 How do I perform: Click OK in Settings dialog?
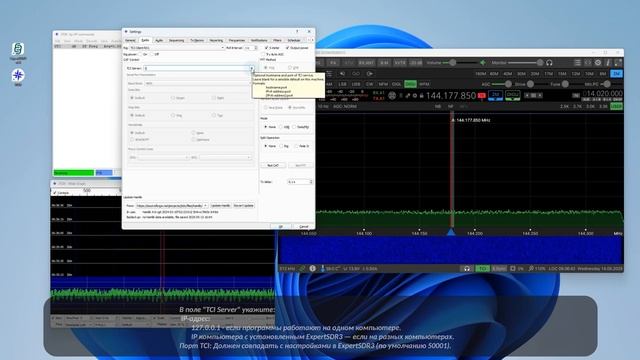pos(280,227)
